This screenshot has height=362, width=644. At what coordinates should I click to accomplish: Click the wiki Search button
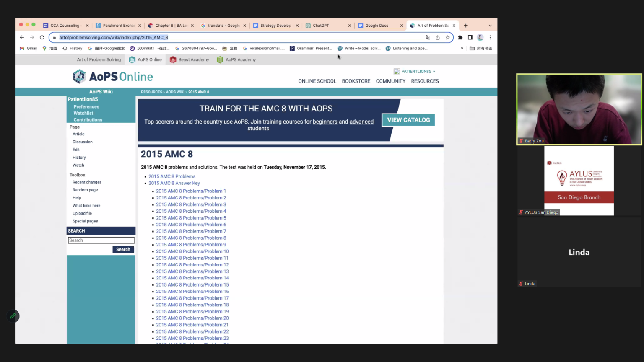123,249
